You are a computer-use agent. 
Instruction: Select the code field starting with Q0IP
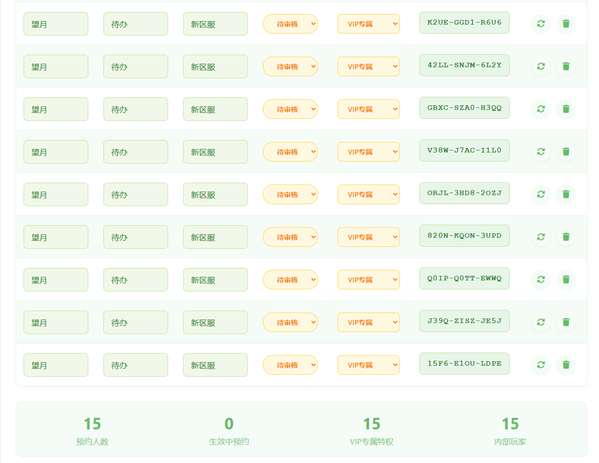pos(464,278)
